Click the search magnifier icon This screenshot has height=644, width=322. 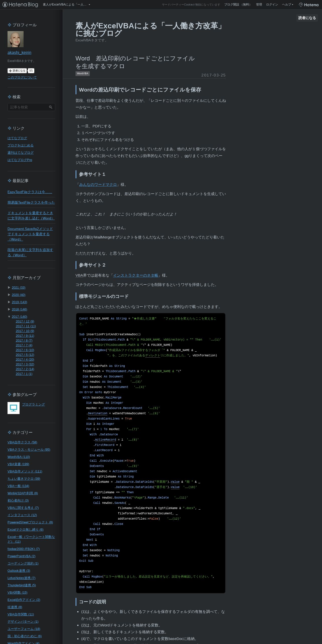tap(51, 107)
